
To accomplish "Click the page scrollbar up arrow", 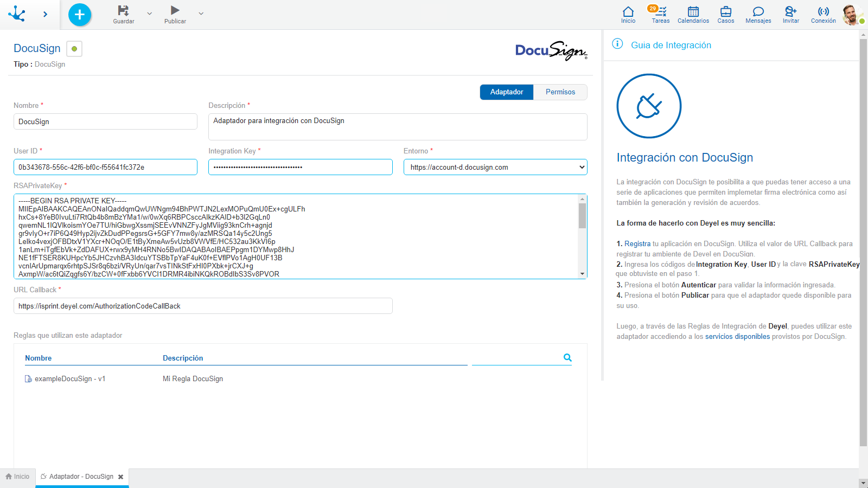I will 863,35.
